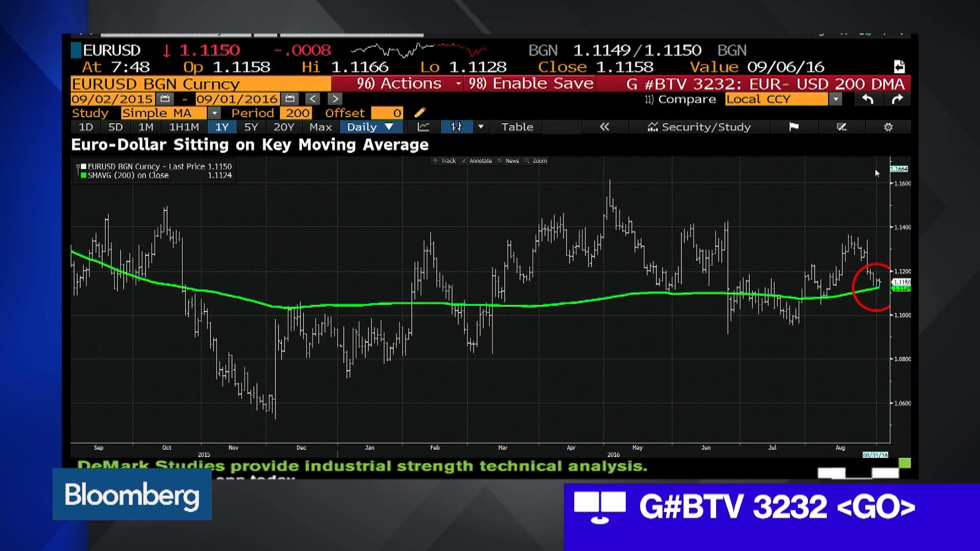Click the G #BTV 3232 chart title

point(765,84)
